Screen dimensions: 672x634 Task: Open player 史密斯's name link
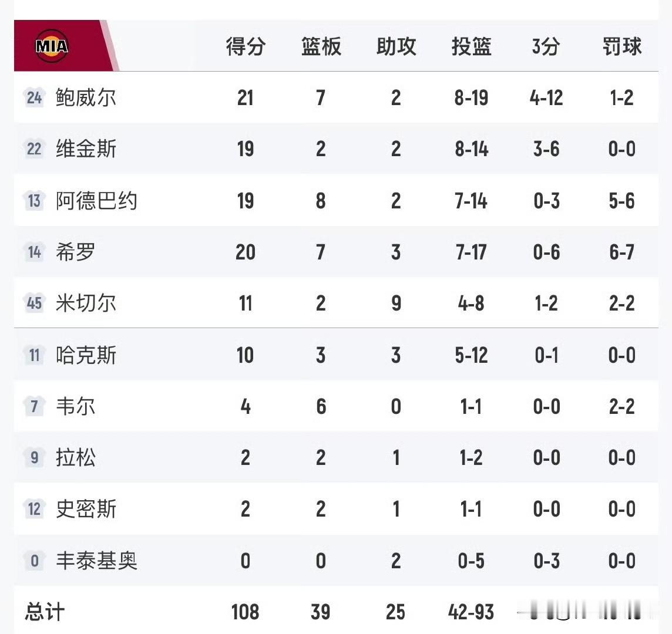pos(86,509)
